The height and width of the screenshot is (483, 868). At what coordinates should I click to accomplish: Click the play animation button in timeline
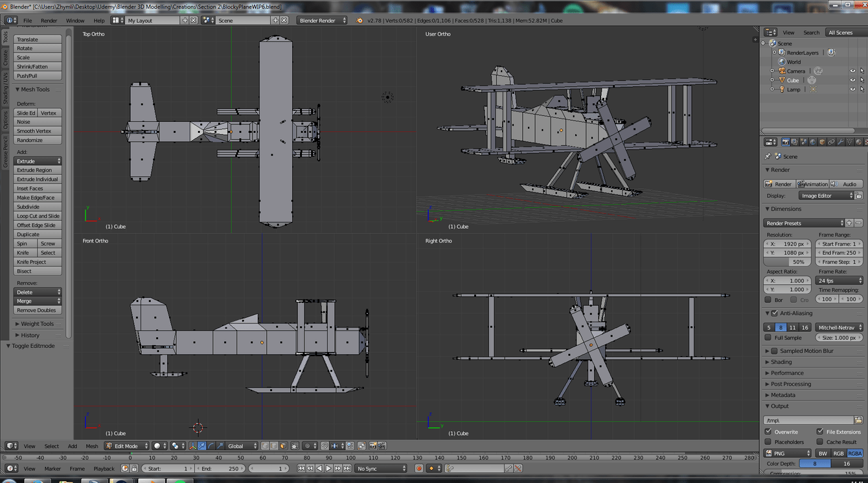(328, 468)
